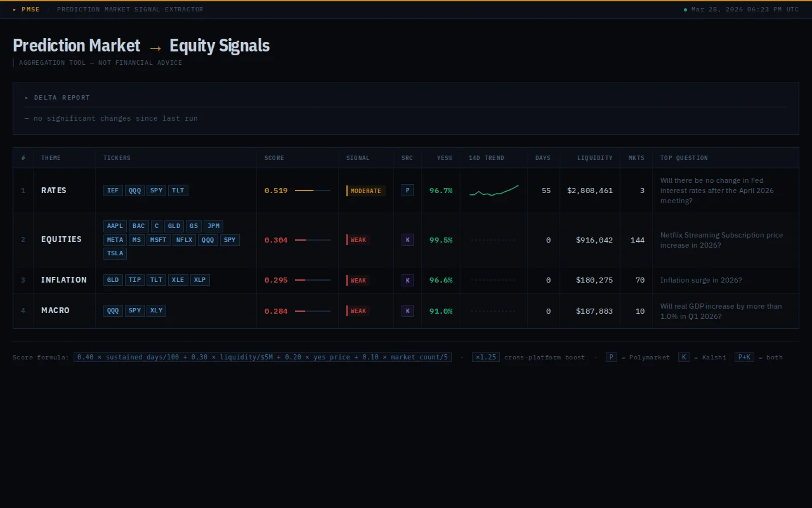Click the K source badge in INFLATION row

click(x=407, y=280)
